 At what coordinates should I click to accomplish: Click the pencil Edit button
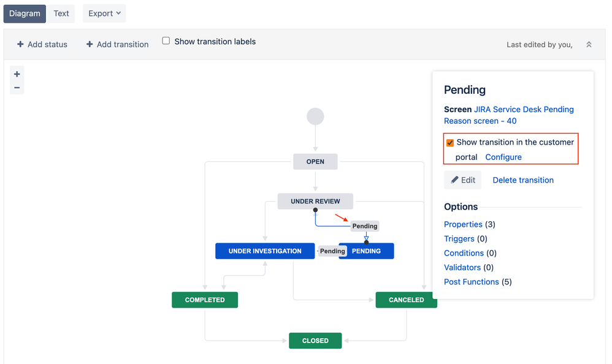(463, 180)
